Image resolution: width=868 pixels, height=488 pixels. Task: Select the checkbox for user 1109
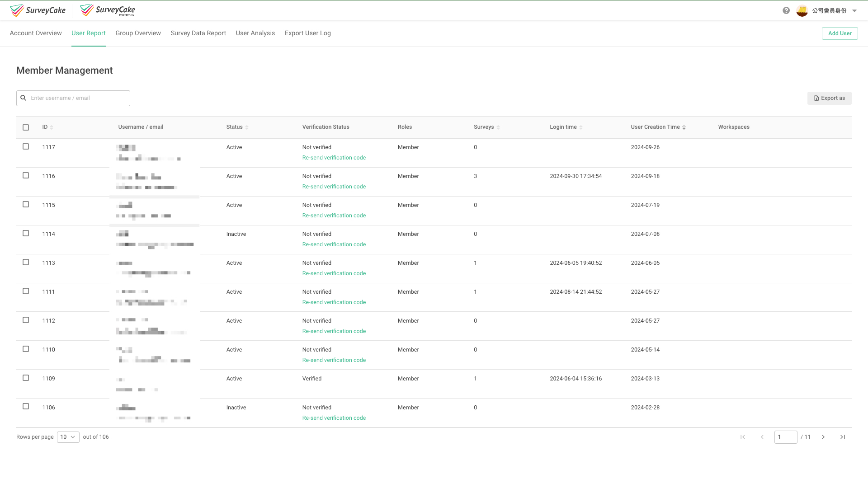[x=26, y=378]
